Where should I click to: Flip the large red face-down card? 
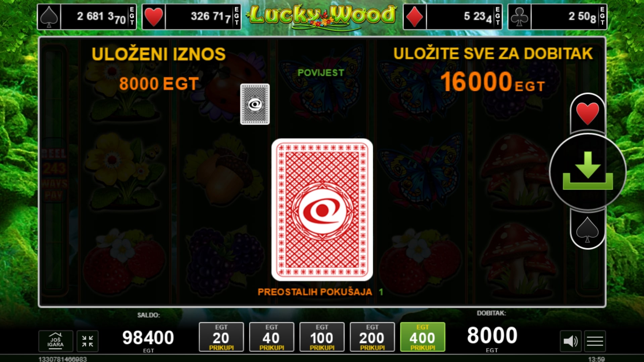click(322, 210)
